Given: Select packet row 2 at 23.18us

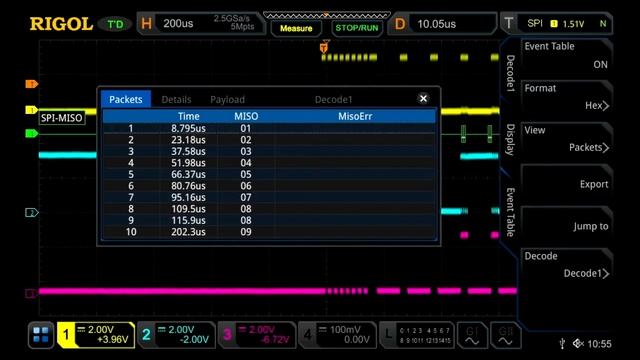Looking at the screenshot, I should pyautogui.click(x=269, y=140).
